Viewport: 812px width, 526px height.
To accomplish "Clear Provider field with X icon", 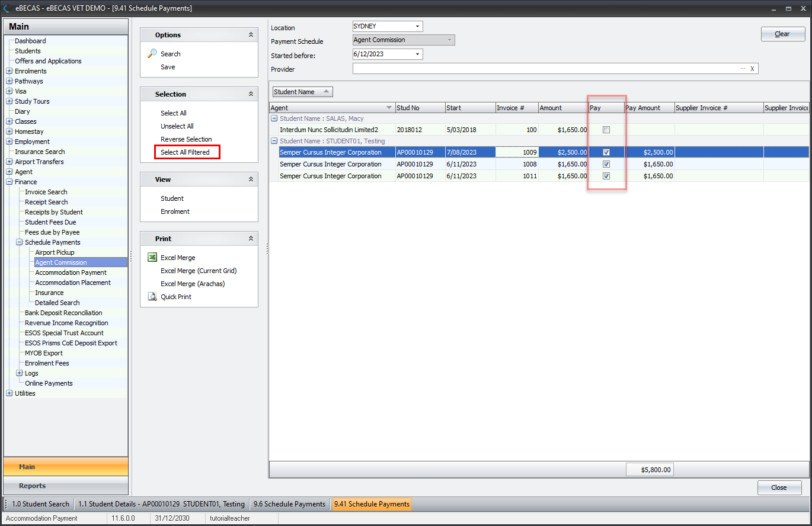I will click(752, 69).
